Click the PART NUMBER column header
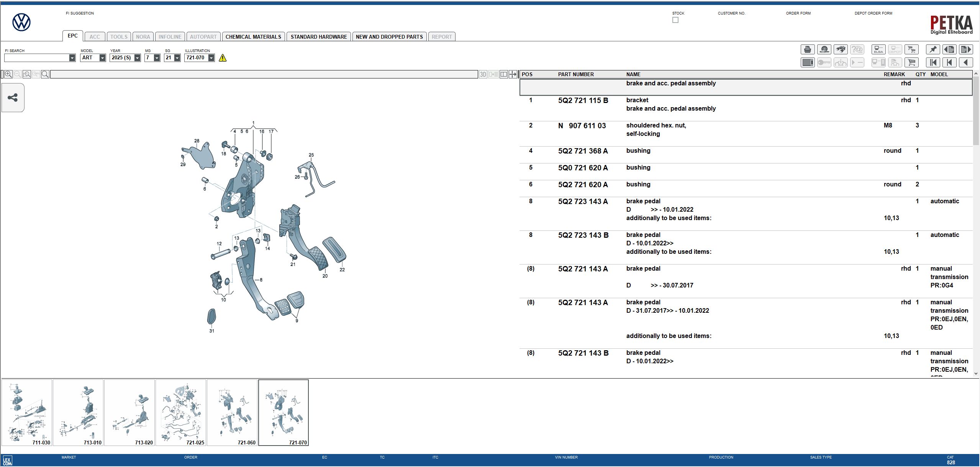This screenshot has height=467, width=980. [576, 74]
